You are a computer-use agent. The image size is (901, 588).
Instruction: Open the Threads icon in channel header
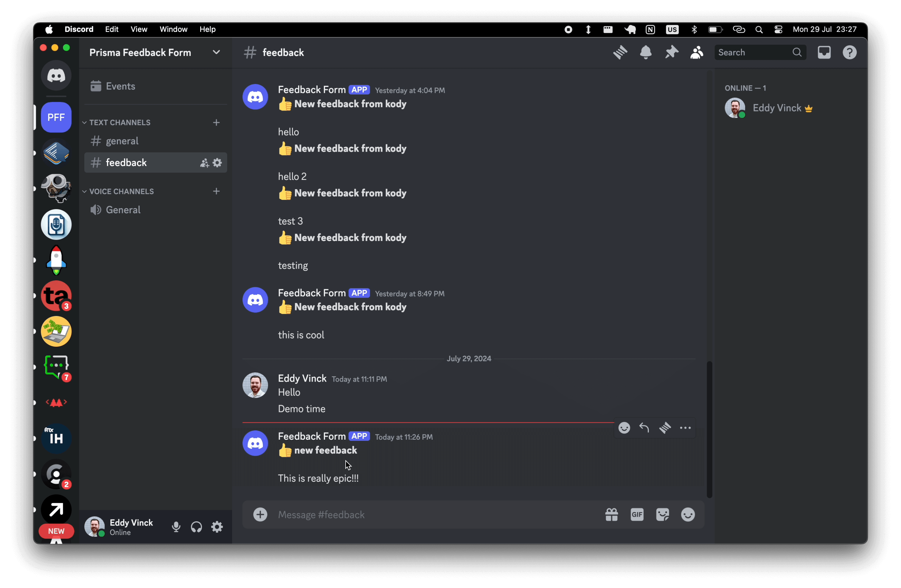click(620, 52)
